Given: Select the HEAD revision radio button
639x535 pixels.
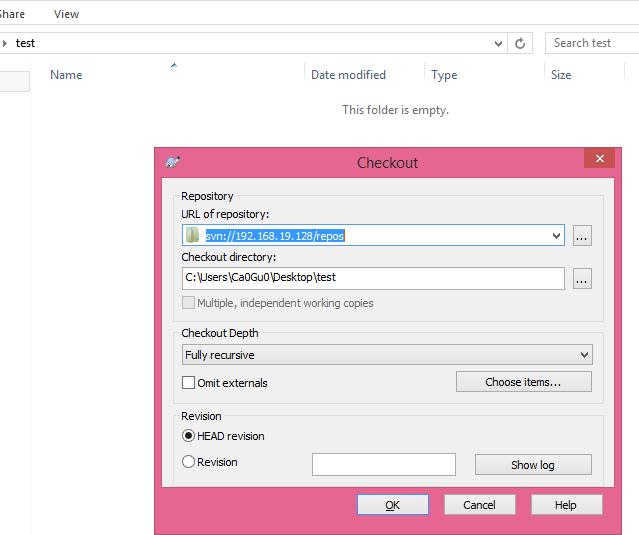Looking at the screenshot, I should click(x=188, y=436).
